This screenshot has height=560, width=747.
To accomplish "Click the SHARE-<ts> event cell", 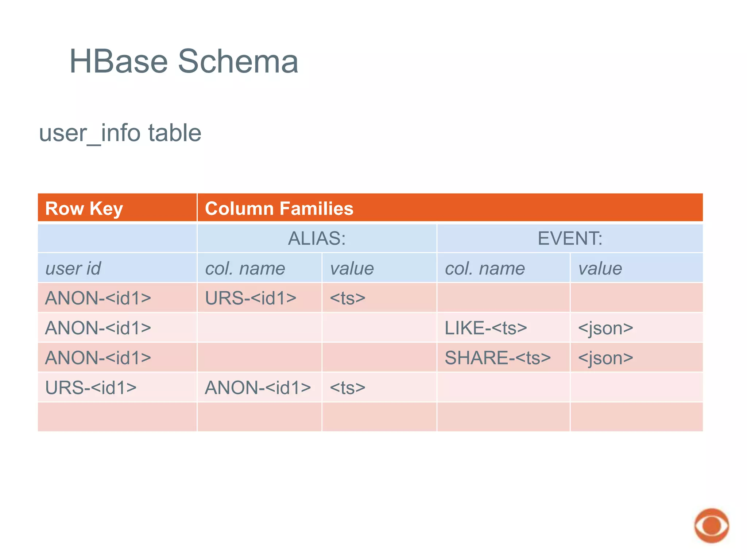I will click(x=503, y=358).
